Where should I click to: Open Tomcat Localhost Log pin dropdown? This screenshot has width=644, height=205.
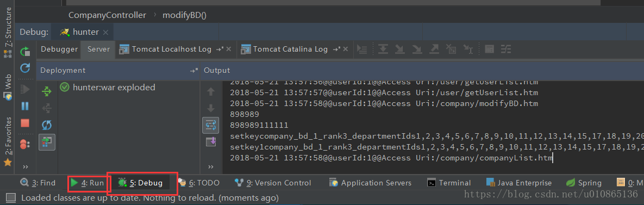pos(220,49)
